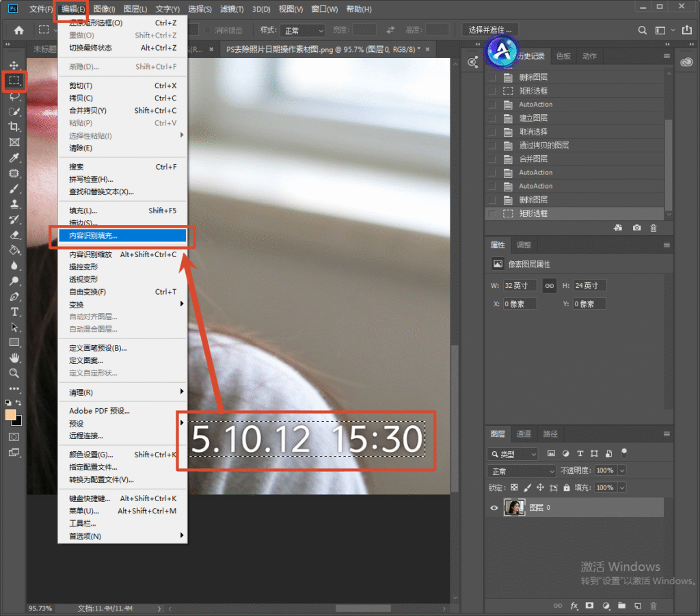This screenshot has width=700, height=616.
Task: Open the 滤镜(T) menu
Action: click(x=232, y=9)
